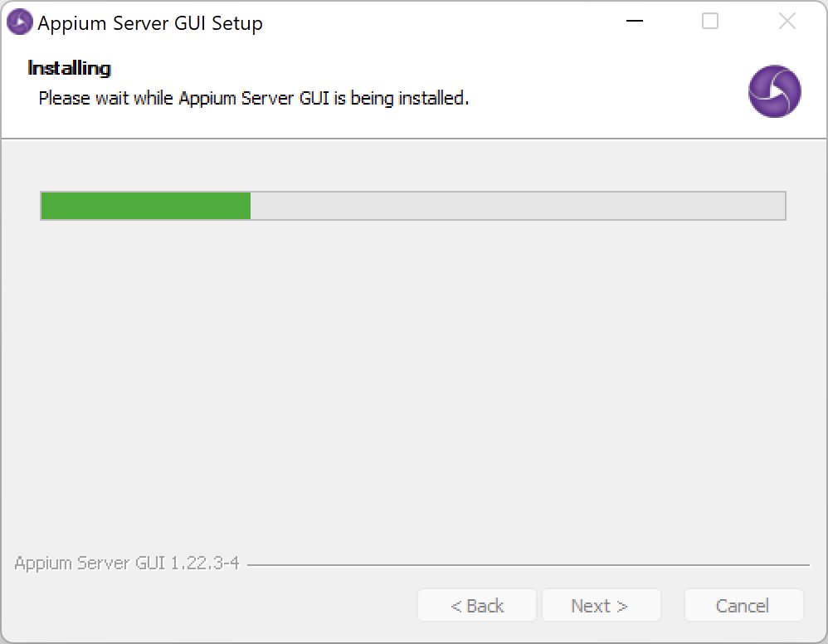Select the Appium swirl emblem on the right
Screen dimensions: 828x644
tap(774, 91)
